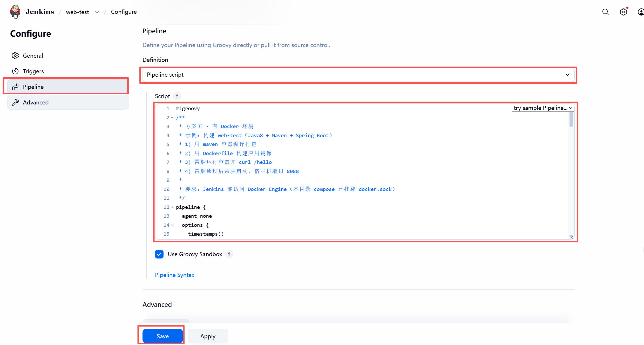
Task: Collapse the pipeline block at line 12
Action: (x=172, y=207)
